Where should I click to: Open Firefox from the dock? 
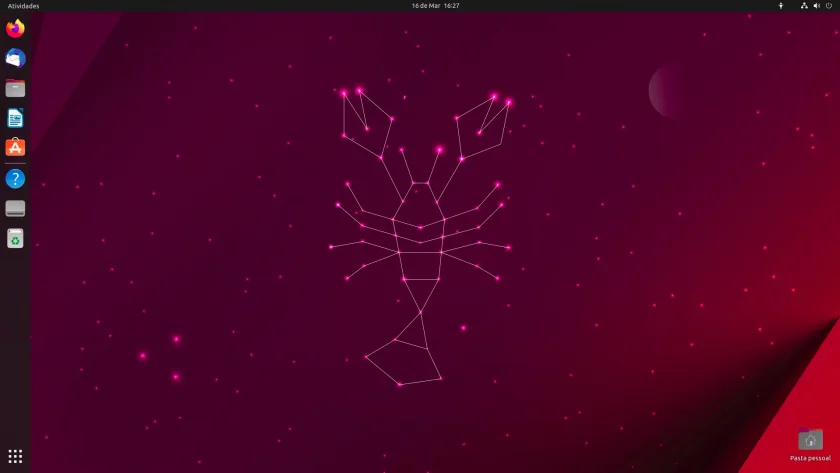(x=15, y=28)
